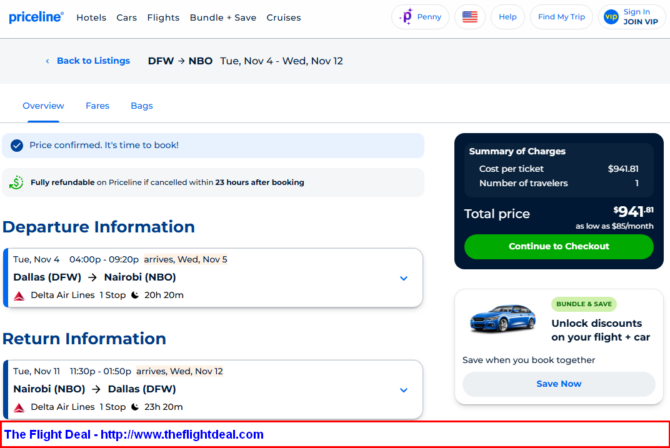Viewport: 670px width, 448px height.
Task: Open the Hotels menu item
Action: pos(91,18)
